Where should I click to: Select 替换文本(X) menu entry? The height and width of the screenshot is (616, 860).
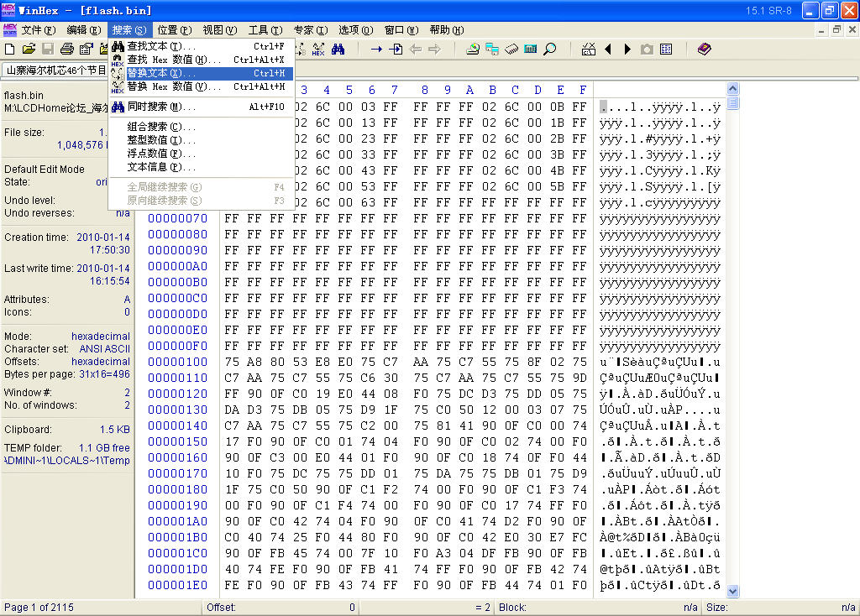pyautogui.click(x=202, y=73)
